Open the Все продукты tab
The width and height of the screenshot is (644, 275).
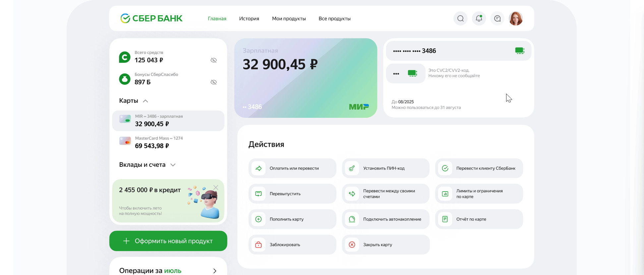click(335, 19)
